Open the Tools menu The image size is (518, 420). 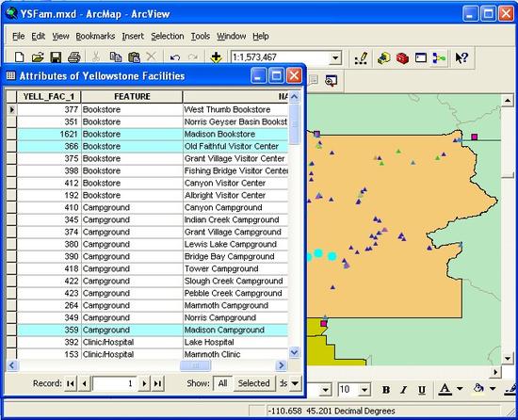coord(201,36)
